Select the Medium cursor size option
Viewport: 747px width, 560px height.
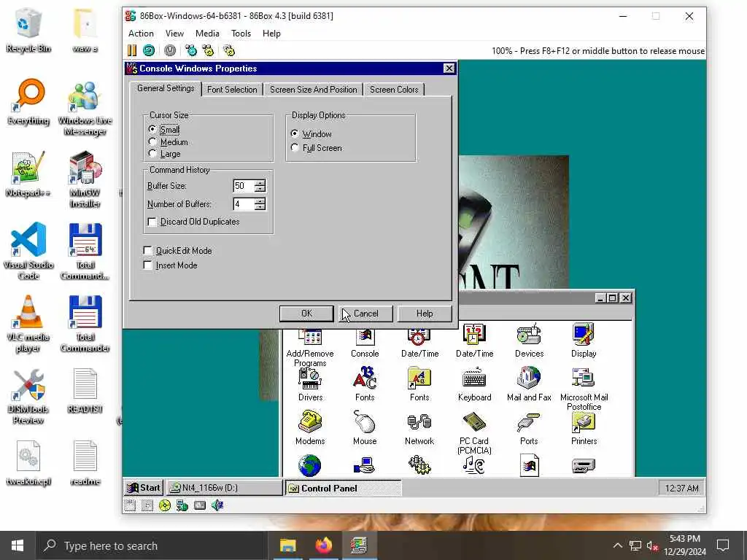pos(169,142)
